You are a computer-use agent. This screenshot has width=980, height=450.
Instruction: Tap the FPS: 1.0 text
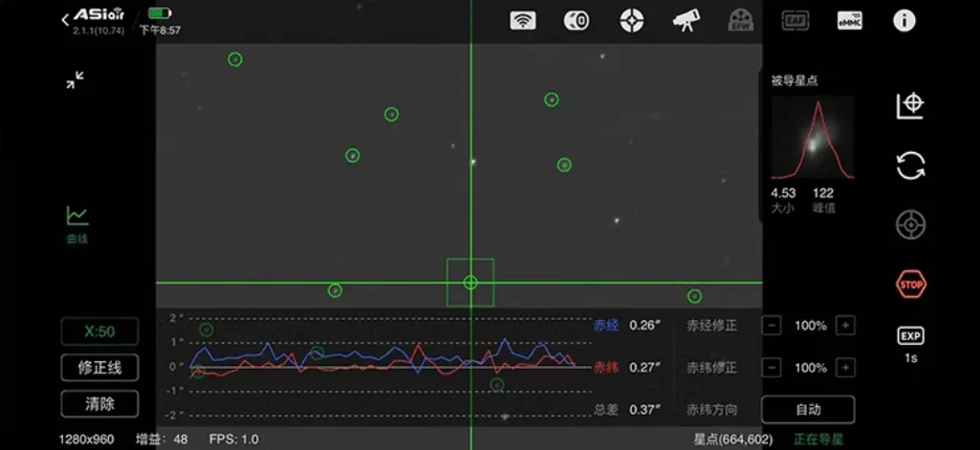[233, 439]
